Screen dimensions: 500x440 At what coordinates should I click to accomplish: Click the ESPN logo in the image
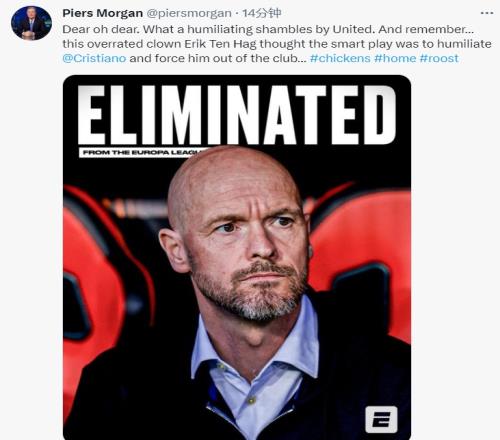click(381, 419)
